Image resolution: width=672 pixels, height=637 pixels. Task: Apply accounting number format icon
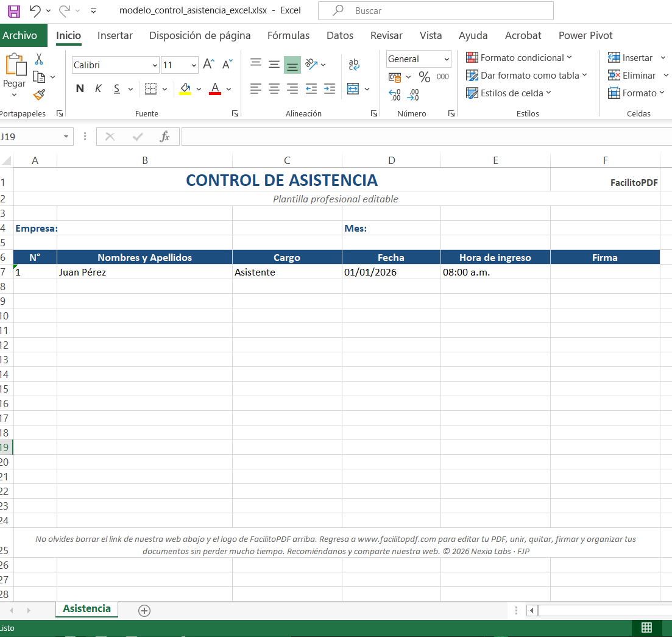coord(395,77)
